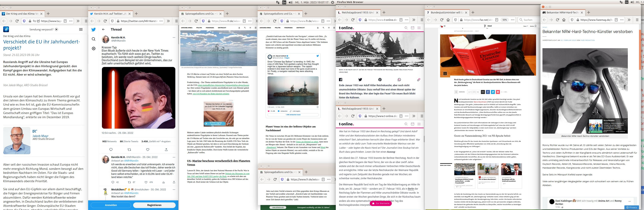The width and height of the screenshot is (644, 210).
Task: Open the Teilen dropdown on FAZ page
Action: [525, 26]
